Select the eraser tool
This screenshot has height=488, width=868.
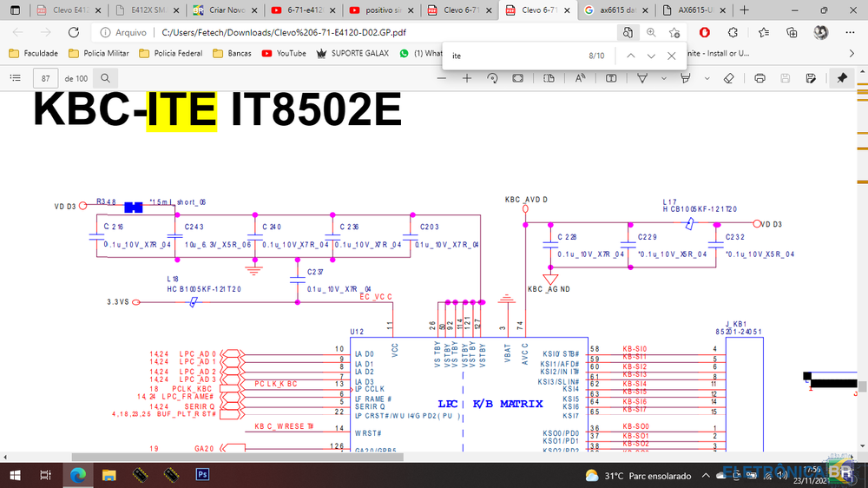(727, 78)
